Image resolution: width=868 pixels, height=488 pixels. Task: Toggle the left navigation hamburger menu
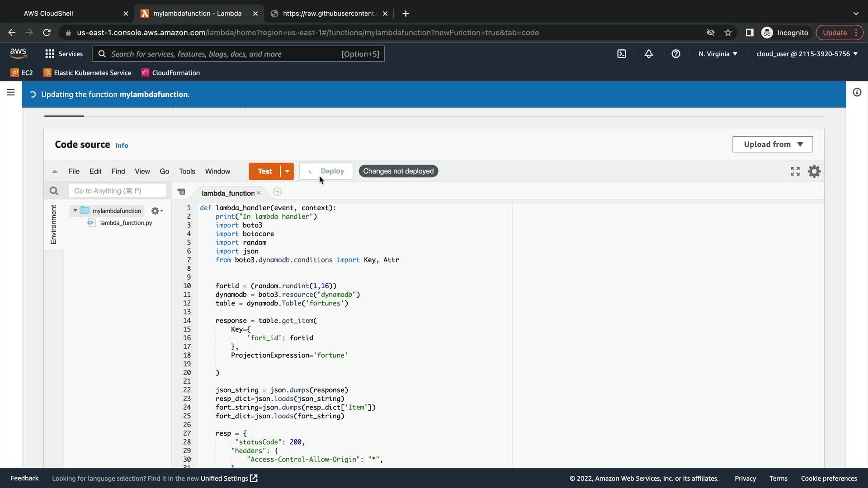click(x=11, y=93)
